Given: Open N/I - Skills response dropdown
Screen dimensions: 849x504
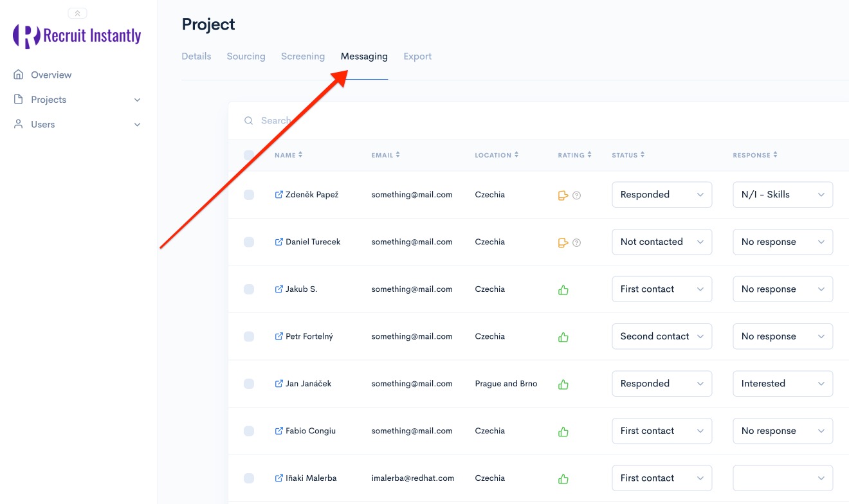Looking at the screenshot, I should pyautogui.click(x=783, y=195).
